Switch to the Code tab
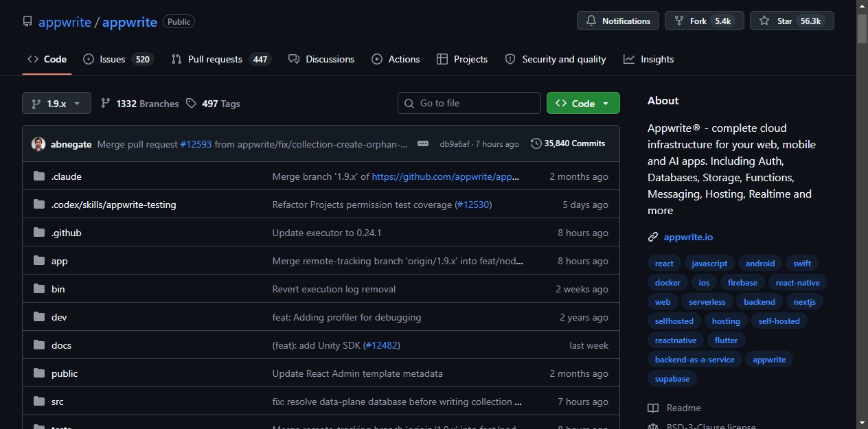 click(47, 59)
